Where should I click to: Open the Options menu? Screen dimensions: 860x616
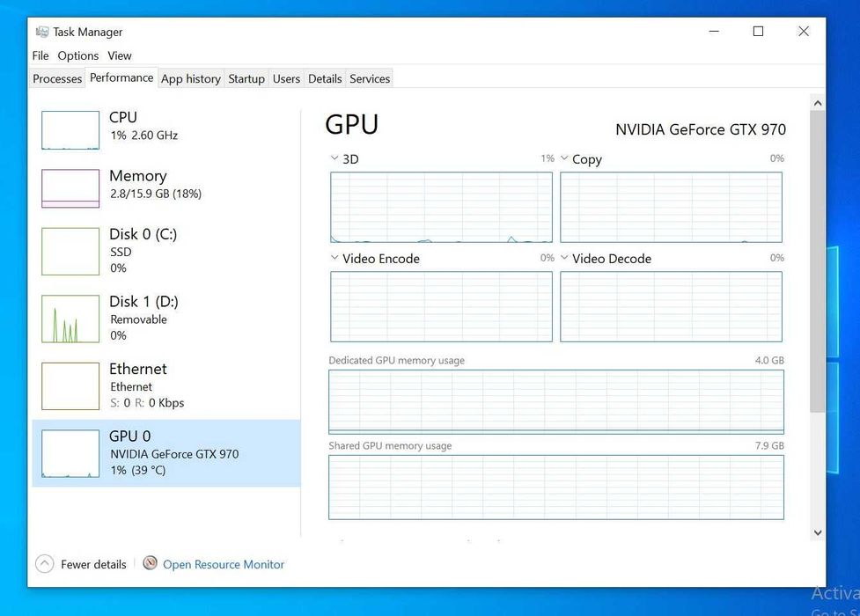(77, 55)
